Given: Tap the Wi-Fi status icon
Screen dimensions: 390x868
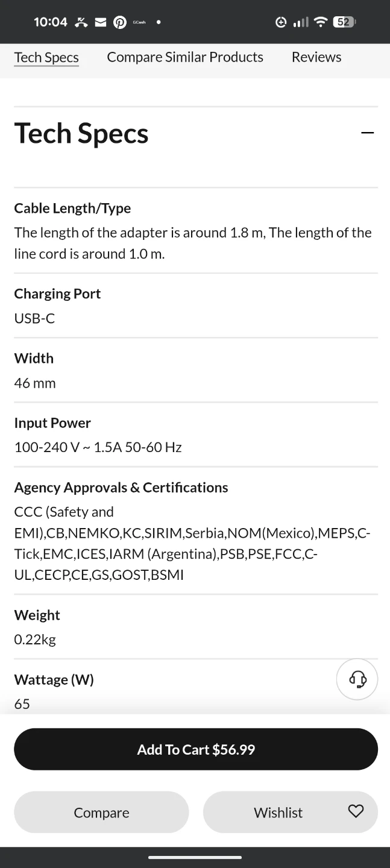Looking at the screenshot, I should [x=321, y=22].
